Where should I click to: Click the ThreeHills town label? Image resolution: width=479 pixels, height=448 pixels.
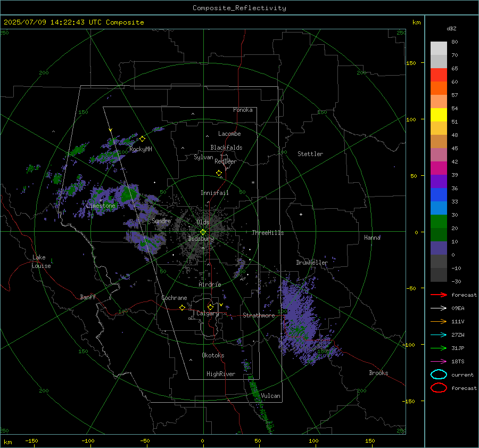click(x=268, y=233)
